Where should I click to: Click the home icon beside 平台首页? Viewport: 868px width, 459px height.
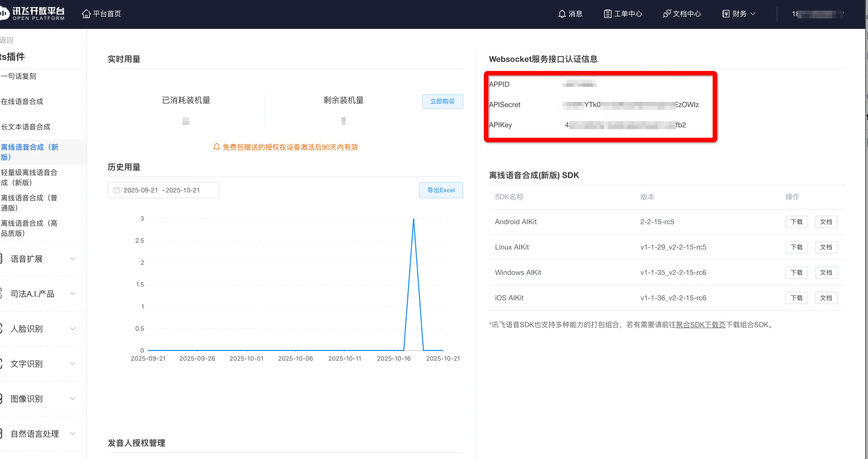pos(86,14)
